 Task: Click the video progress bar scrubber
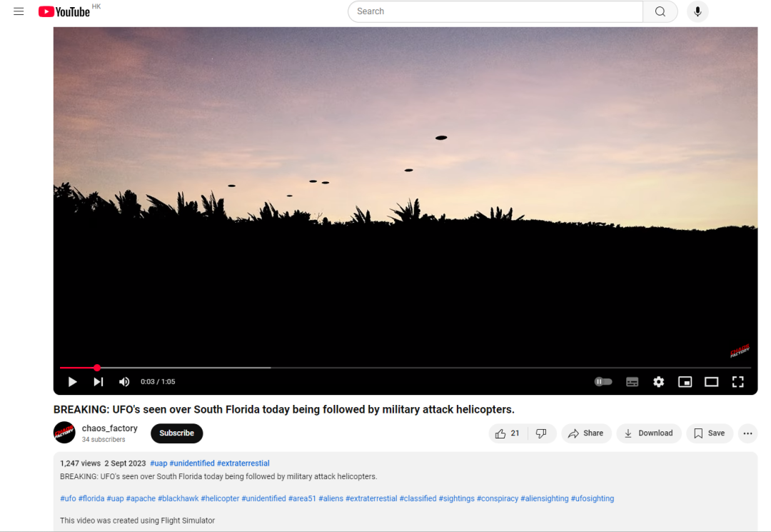tap(97, 368)
